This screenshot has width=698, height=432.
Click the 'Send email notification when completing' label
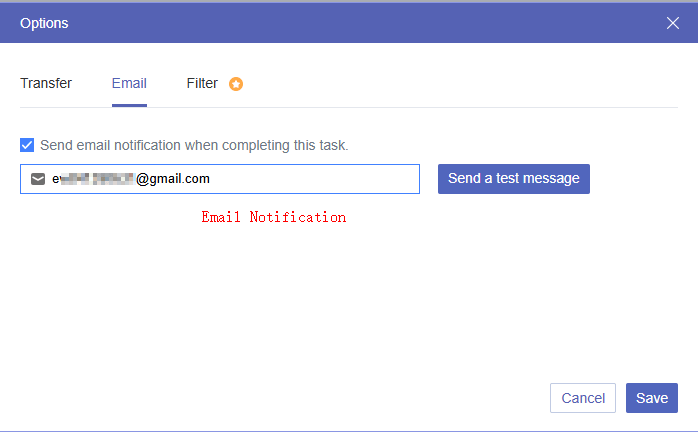click(194, 145)
